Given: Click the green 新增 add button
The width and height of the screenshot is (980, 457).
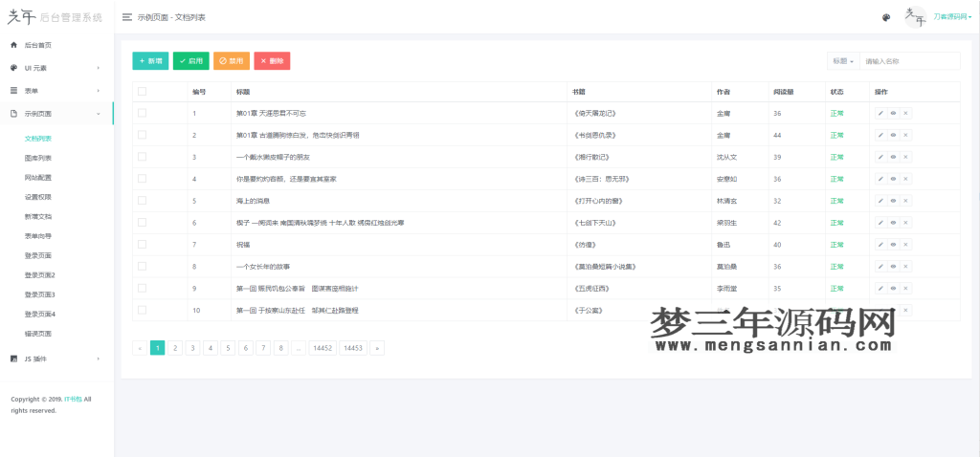Looking at the screenshot, I should click(x=150, y=60).
